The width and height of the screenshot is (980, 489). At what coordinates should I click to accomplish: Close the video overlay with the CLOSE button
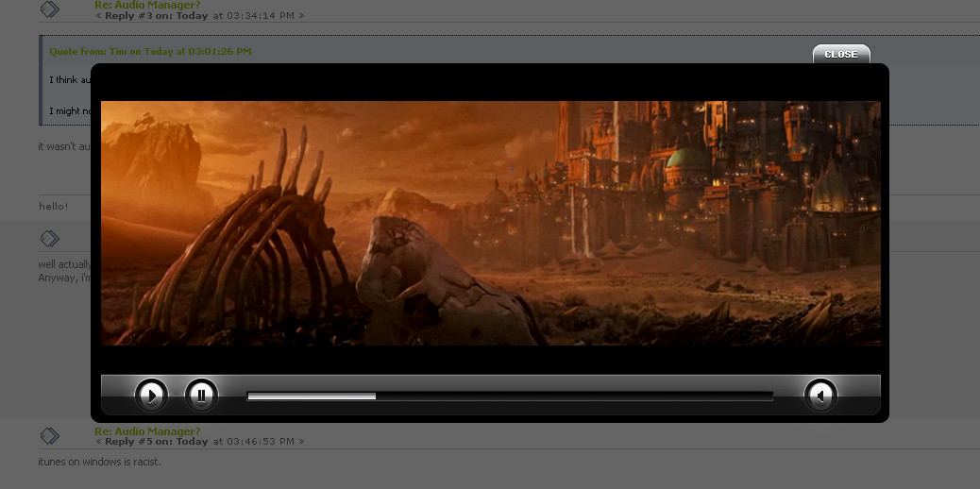tap(841, 55)
